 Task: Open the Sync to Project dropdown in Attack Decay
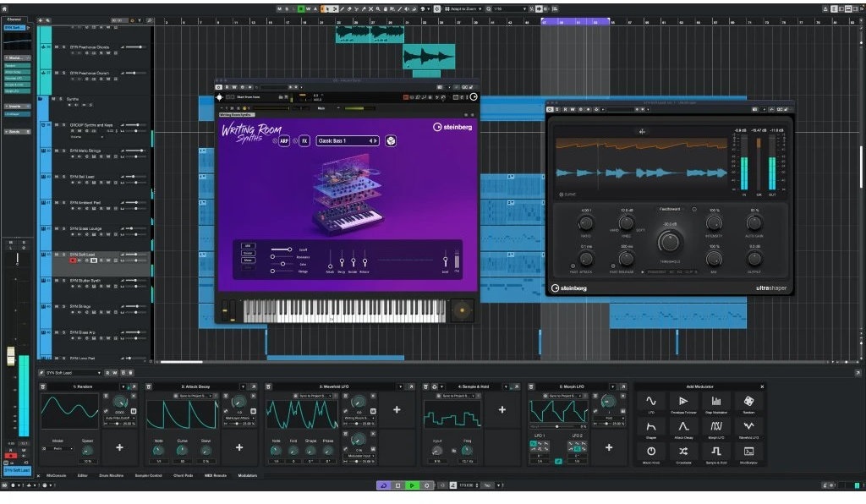195,396
